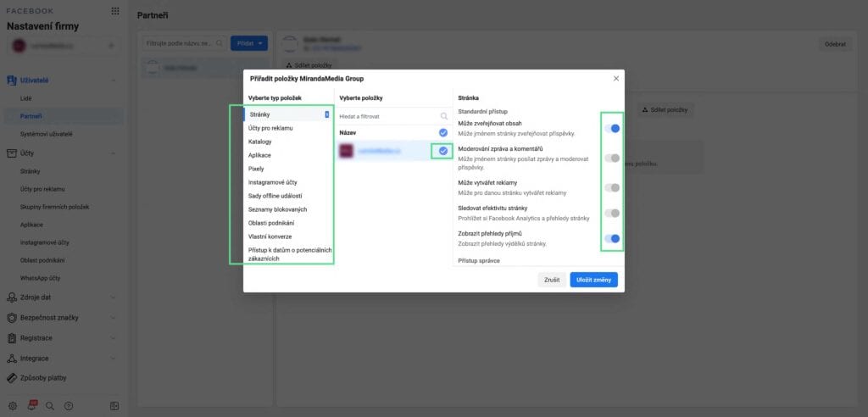868x417 pixels.
Task: Uncheck the selected page row checkmark
Action: 442,151
